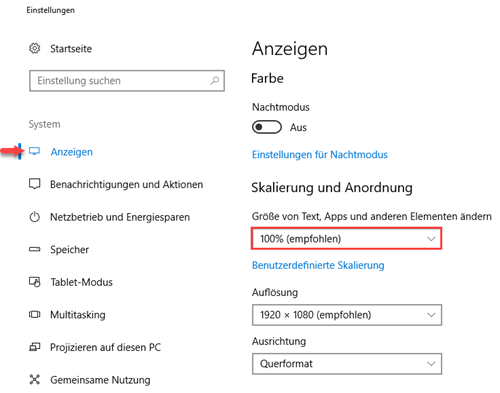Screen dimensions: 500x393
Task: Click the search magnifier icon
Action: pyautogui.click(x=215, y=80)
